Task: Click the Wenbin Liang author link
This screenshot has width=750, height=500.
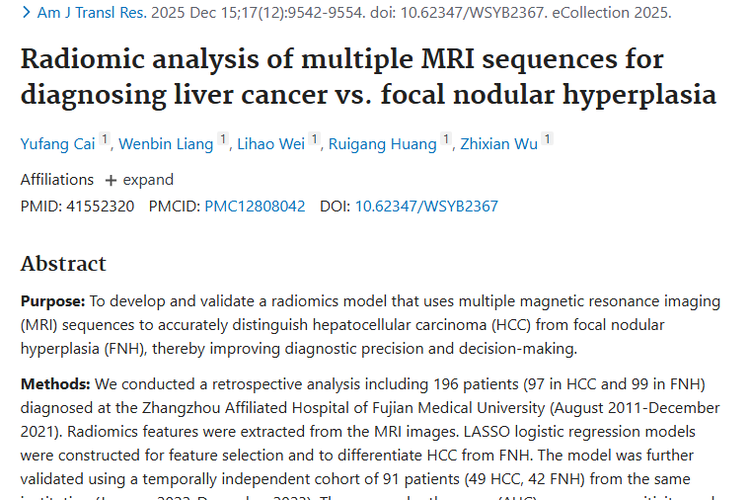Action: tap(166, 144)
